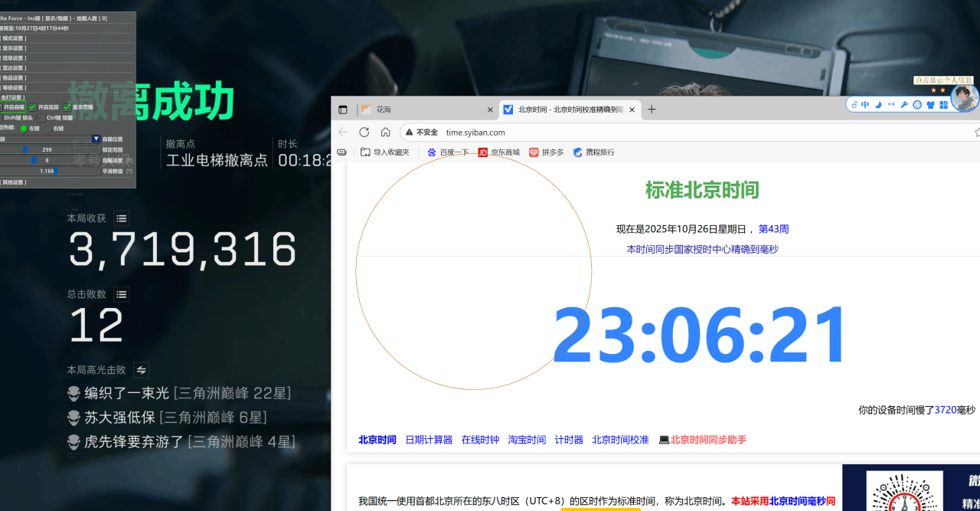Viewport: 980px width, 511px height.
Task: Click the 第43周 link
Action: pos(776,228)
